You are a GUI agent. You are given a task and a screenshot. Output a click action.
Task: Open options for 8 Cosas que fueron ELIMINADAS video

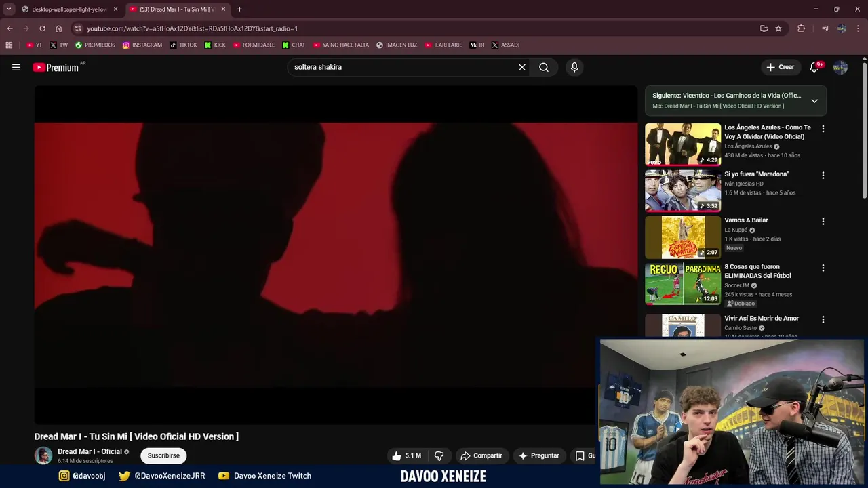pos(823,268)
